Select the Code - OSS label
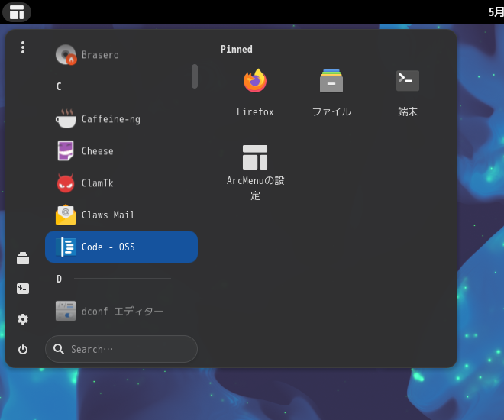Viewport: 504px width, 420px height. click(x=108, y=247)
